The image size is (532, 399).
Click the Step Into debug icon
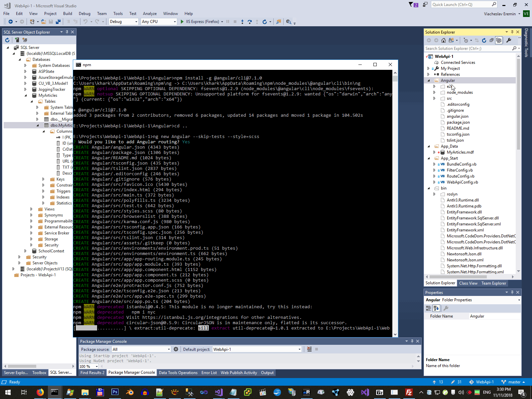click(242, 22)
